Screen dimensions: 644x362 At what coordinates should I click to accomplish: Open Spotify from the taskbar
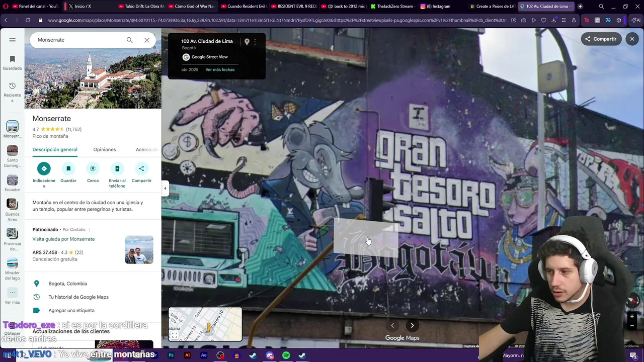[286, 355]
